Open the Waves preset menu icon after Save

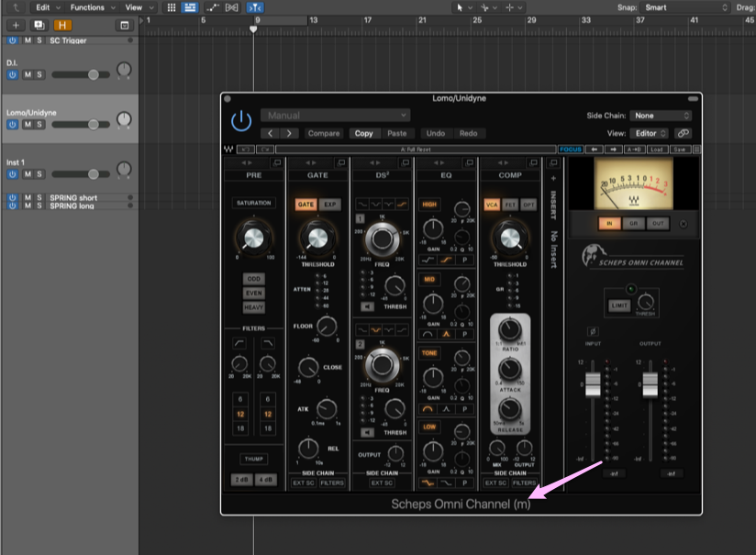click(696, 150)
